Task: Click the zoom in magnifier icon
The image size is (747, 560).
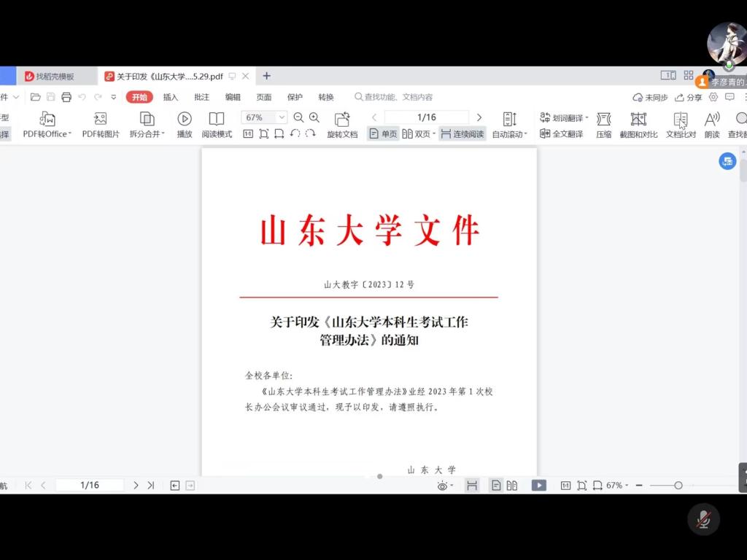Action: (x=314, y=117)
